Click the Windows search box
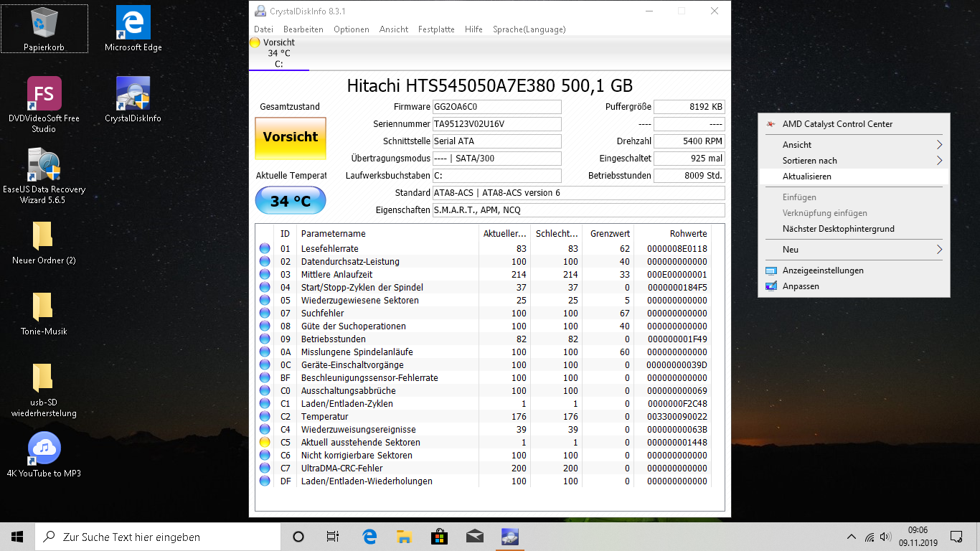Image resolution: width=980 pixels, height=551 pixels. (x=157, y=537)
